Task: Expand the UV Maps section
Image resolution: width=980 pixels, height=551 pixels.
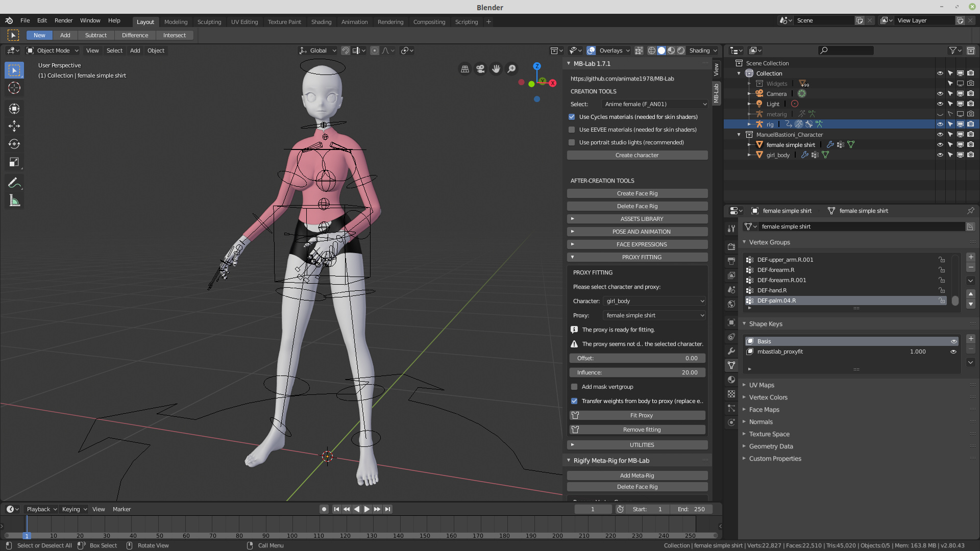Action: point(761,385)
